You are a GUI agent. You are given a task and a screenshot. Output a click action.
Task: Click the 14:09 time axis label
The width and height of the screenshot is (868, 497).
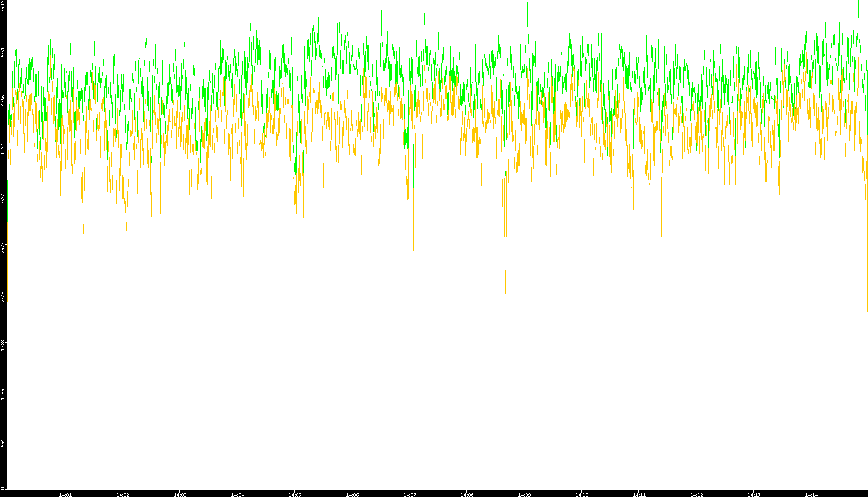pos(524,495)
